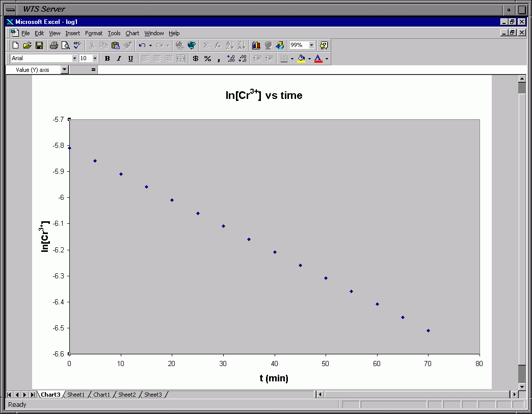Screen dimensions: 532x414
Task: Toggle Underline formatting
Action: pyautogui.click(x=130, y=59)
